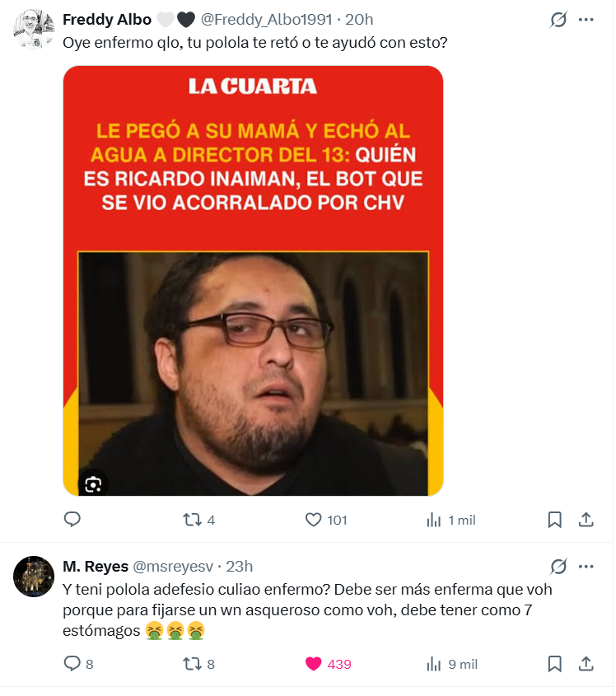This screenshot has height=696, width=616.
Task: Open Grok icon on Freddy Albo's tweet
Action: (x=558, y=20)
